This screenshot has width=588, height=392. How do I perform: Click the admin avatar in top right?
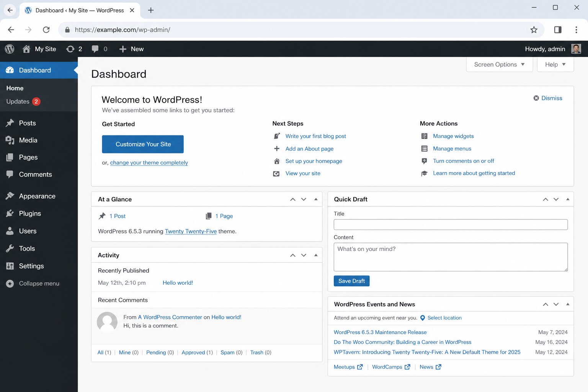(x=576, y=49)
